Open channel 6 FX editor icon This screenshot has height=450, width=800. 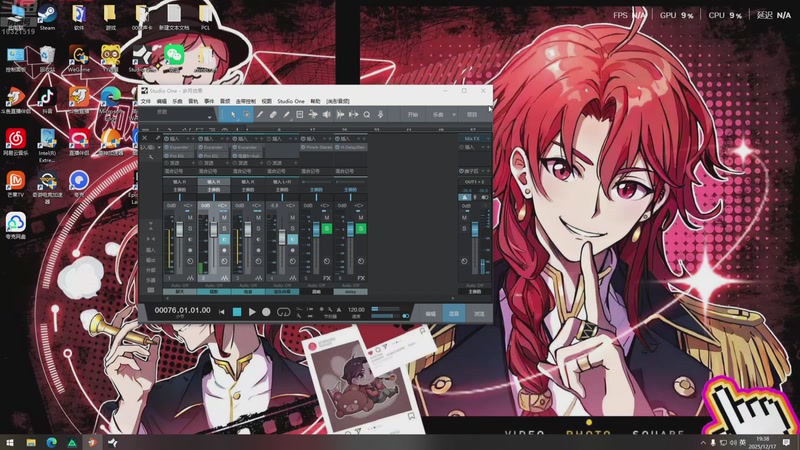pos(361,278)
